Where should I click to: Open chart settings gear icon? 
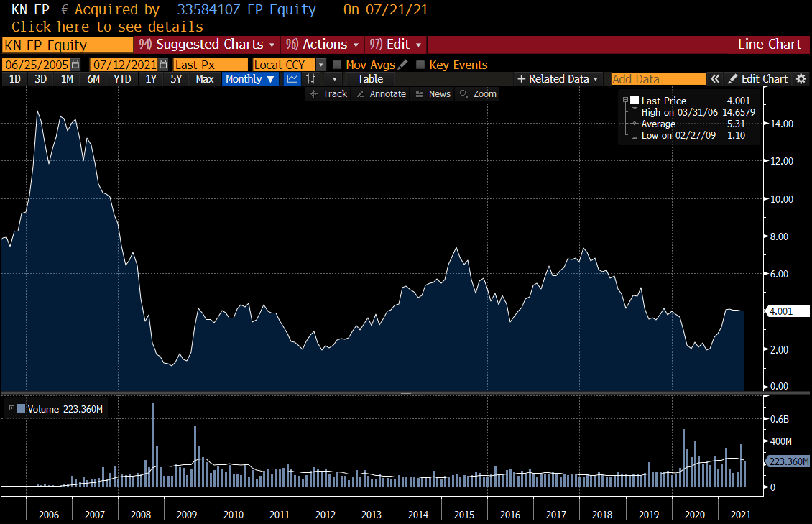point(801,78)
